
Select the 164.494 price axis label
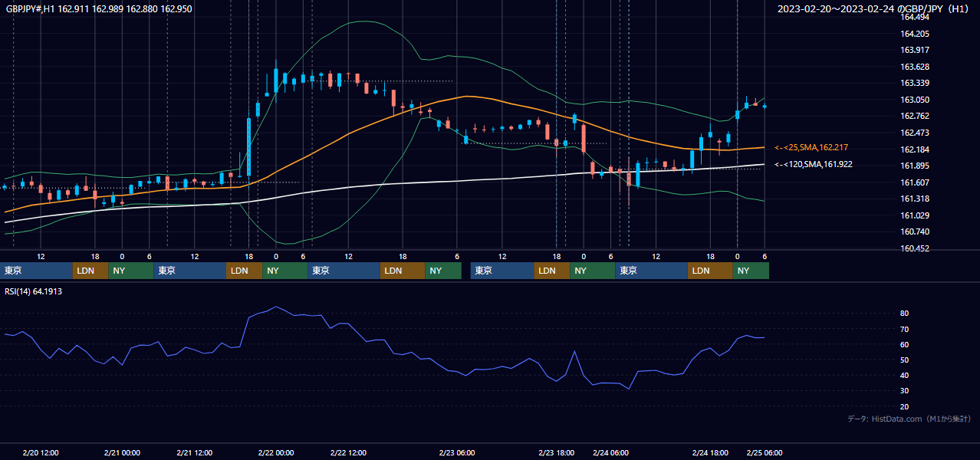915,17
